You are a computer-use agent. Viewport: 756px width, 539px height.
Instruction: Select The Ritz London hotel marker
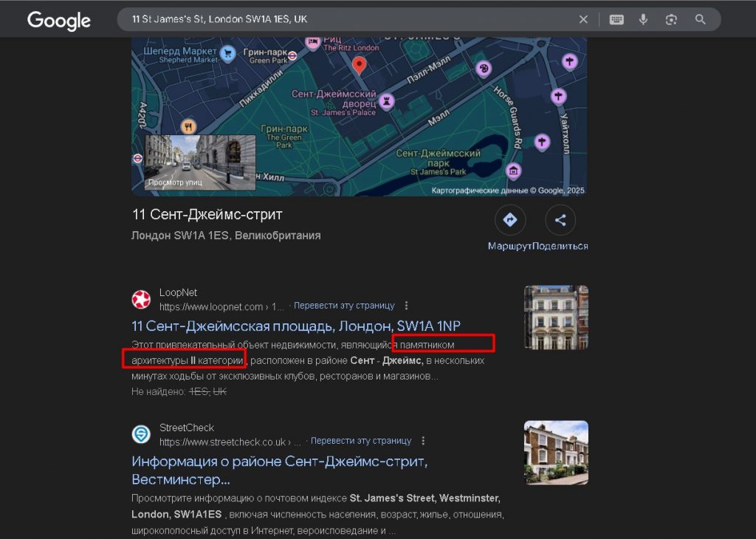313,42
